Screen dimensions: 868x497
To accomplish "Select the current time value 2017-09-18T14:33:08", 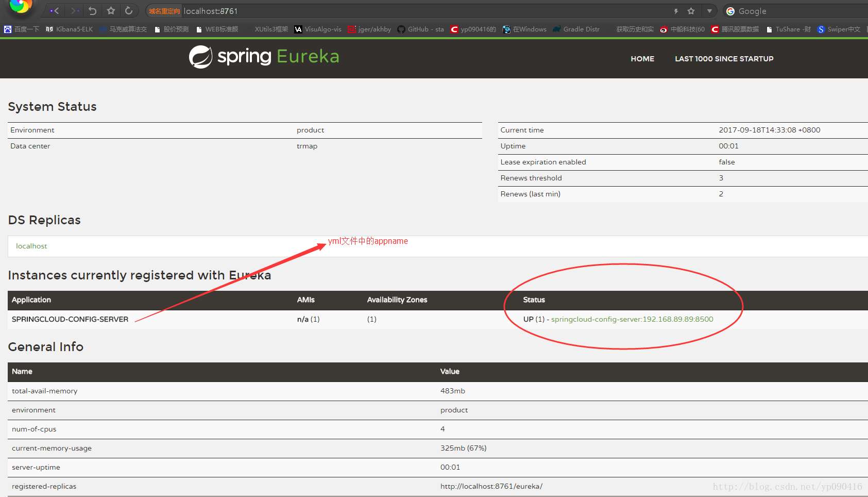I will 770,130.
